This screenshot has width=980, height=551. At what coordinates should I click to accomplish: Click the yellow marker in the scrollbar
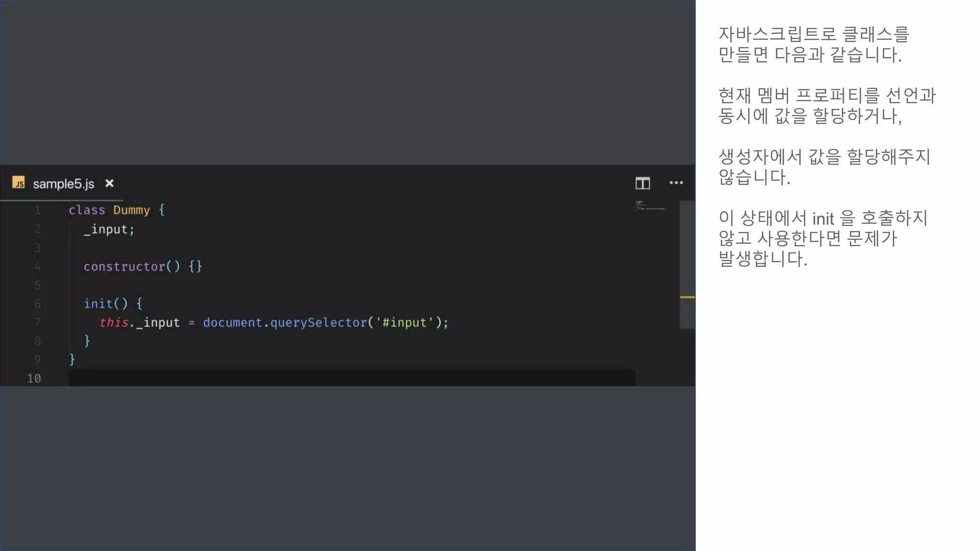coord(687,297)
